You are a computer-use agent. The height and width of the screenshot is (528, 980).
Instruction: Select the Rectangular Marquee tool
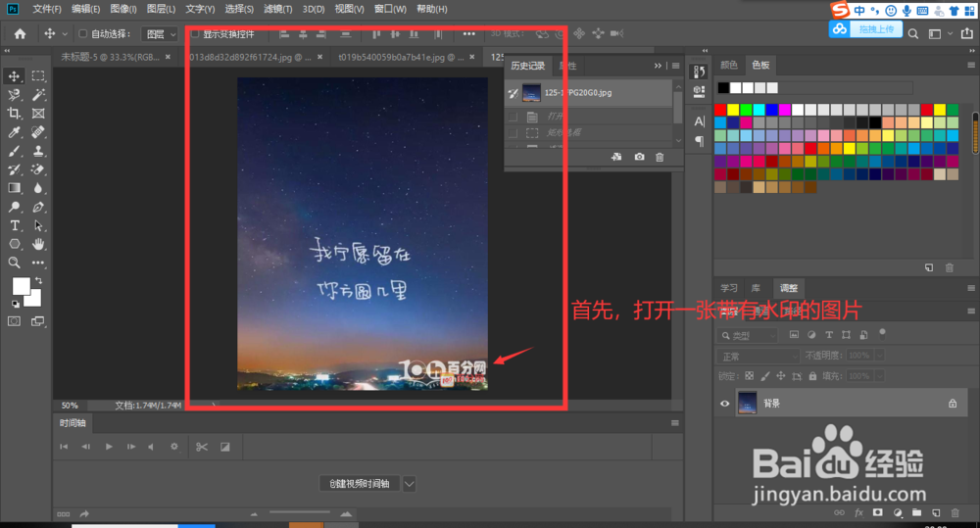[38, 75]
